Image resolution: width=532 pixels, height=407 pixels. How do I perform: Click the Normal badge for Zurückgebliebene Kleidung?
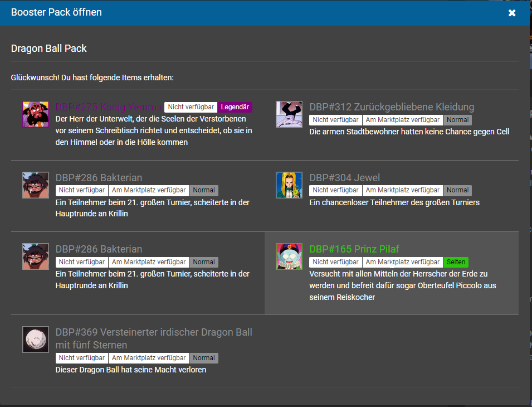457,120
